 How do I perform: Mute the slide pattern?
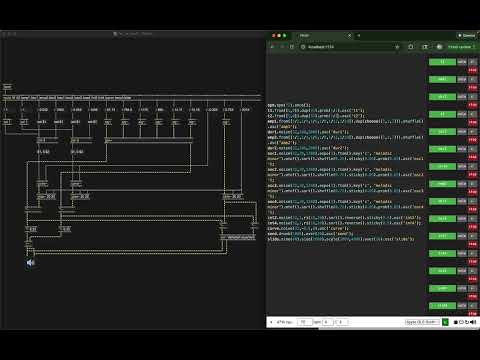pos(462,305)
